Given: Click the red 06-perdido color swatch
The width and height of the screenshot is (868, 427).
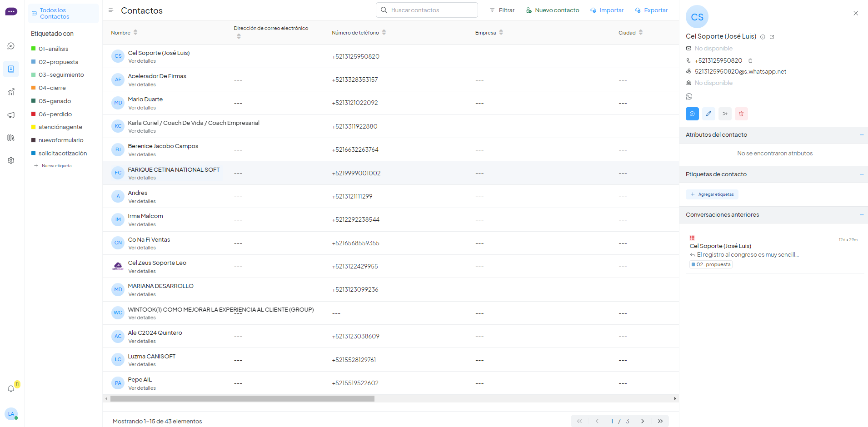Looking at the screenshot, I should coord(33,114).
